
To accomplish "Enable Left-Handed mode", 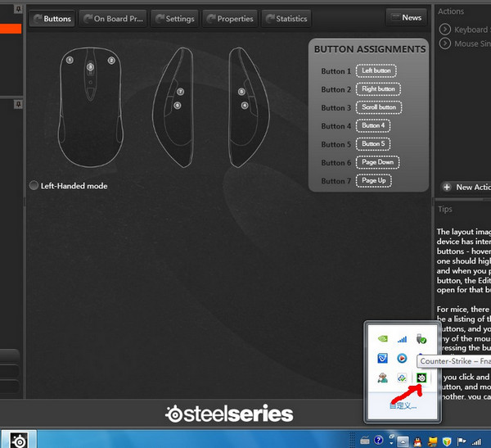I will [34, 186].
